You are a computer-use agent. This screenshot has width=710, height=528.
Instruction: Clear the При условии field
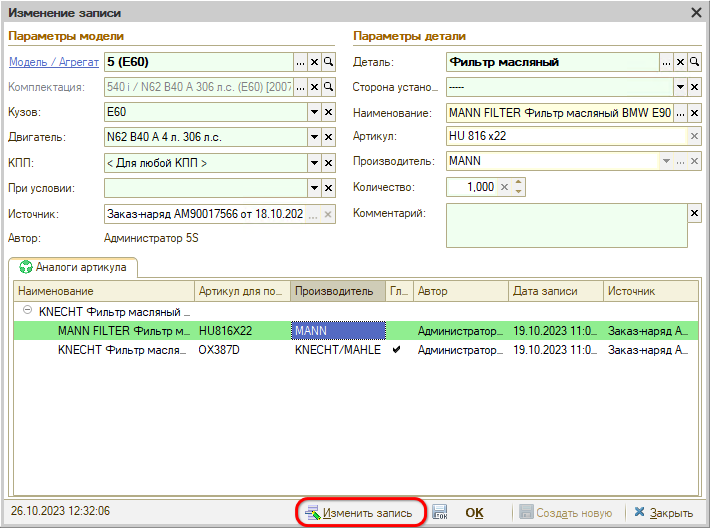(328, 188)
